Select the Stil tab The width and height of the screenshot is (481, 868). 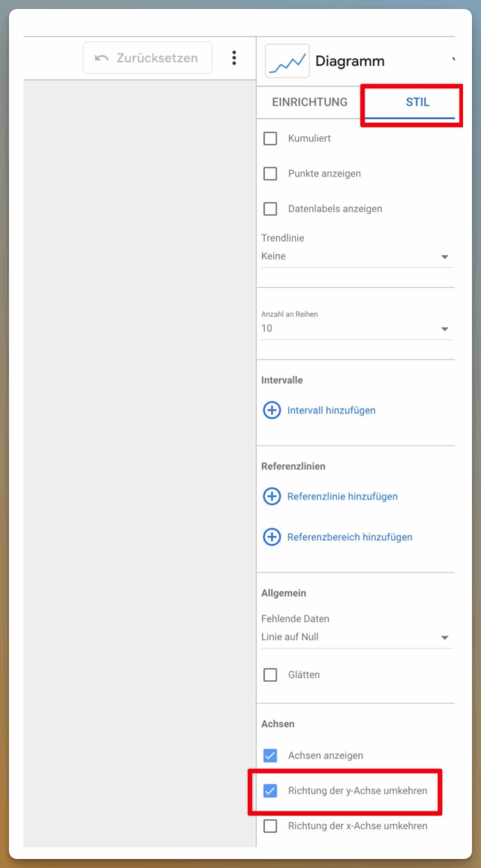(417, 102)
